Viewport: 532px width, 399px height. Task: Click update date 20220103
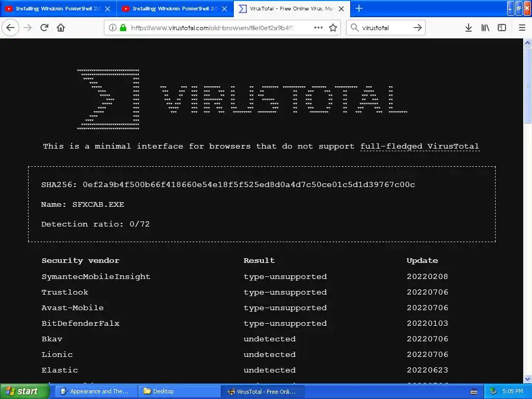pyautogui.click(x=428, y=323)
